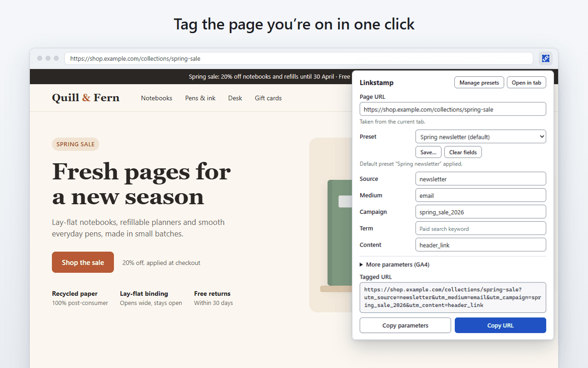The height and width of the screenshot is (368, 588).
Task: Click the Quill & Fern logo
Action: 86,98
